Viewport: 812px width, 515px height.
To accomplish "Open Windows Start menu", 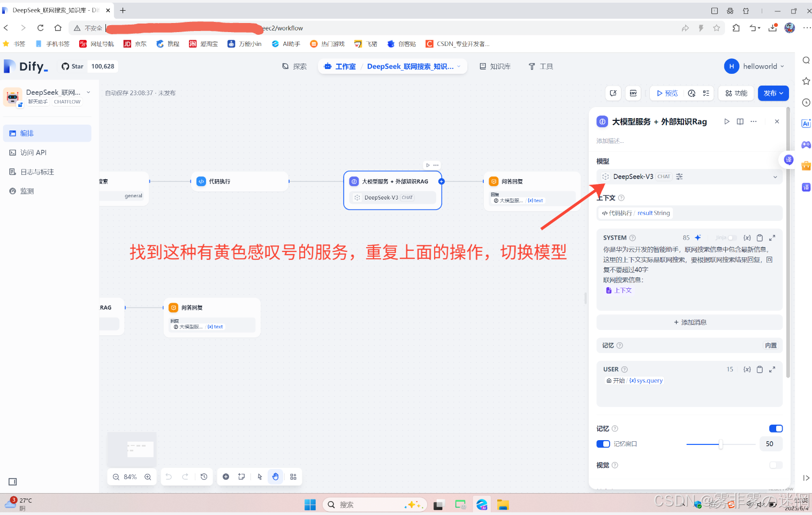I will click(x=310, y=504).
